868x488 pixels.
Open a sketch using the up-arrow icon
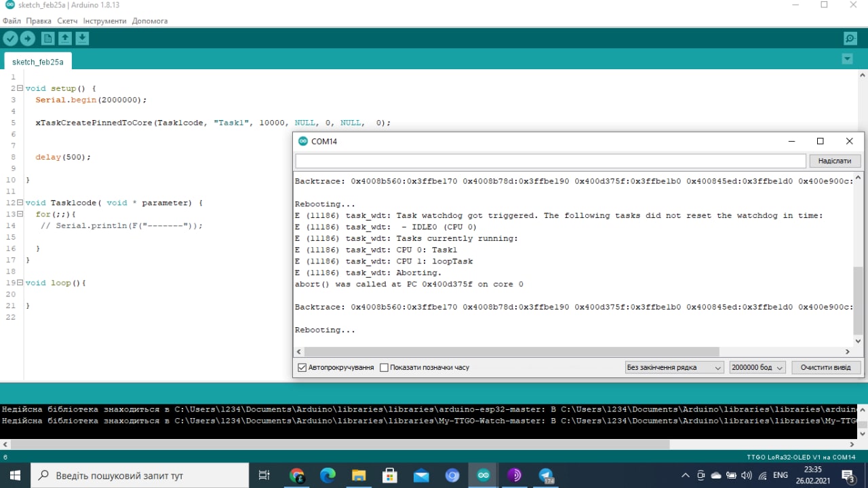pyautogui.click(x=64, y=39)
